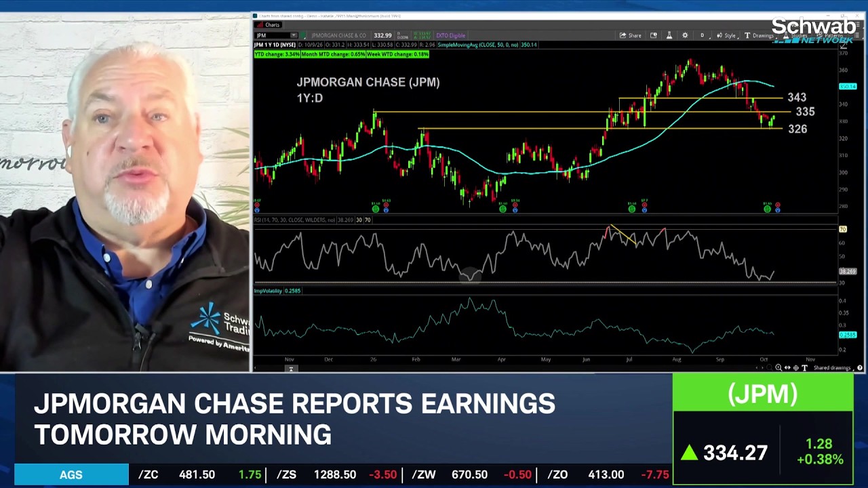Open the Drawings menu

pyautogui.click(x=759, y=35)
